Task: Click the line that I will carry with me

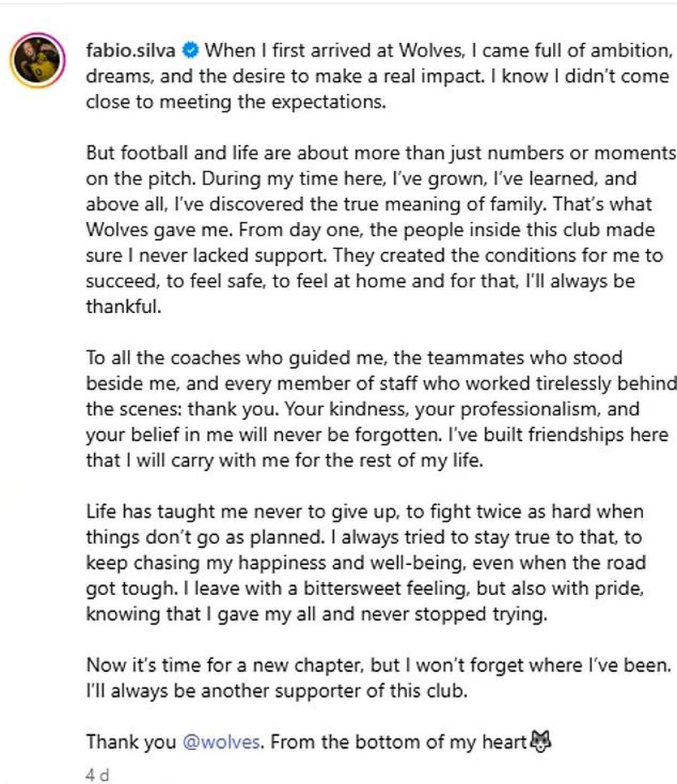Action: [x=284, y=460]
